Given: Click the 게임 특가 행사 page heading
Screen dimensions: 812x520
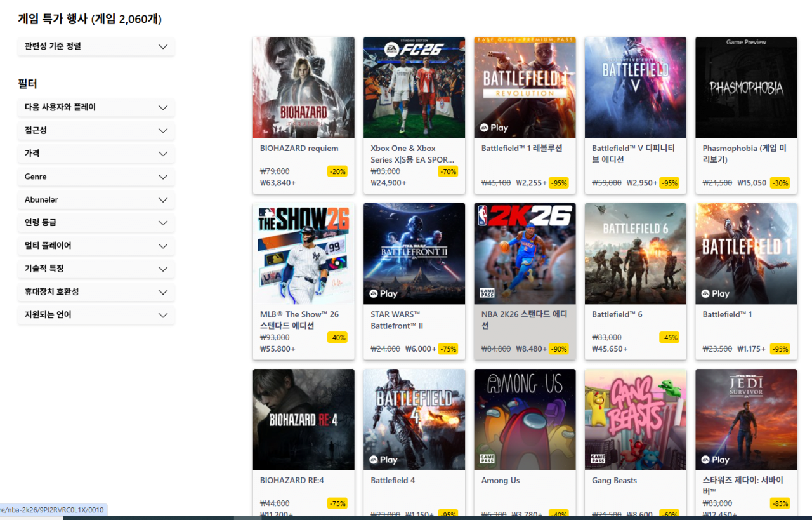Looking at the screenshot, I should coord(90,20).
